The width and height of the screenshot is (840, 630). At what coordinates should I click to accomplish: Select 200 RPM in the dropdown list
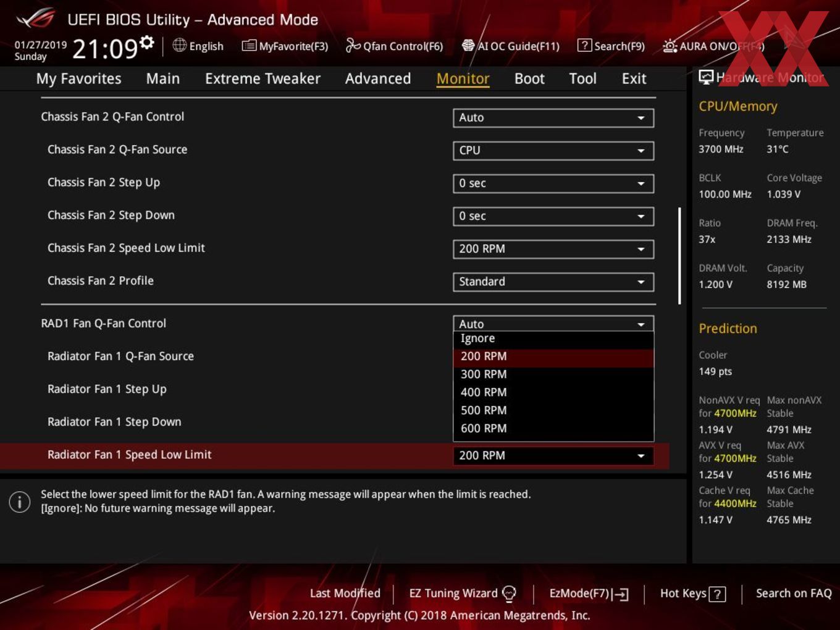(553, 356)
